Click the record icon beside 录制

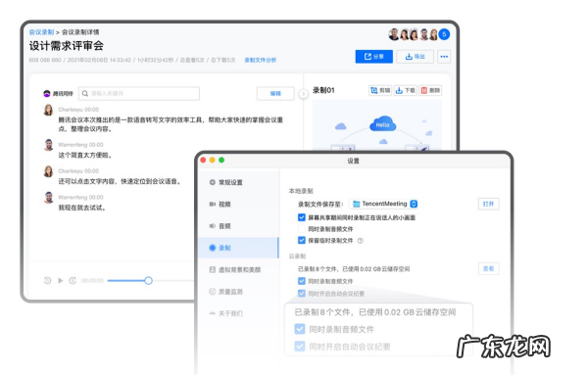(213, 248)
